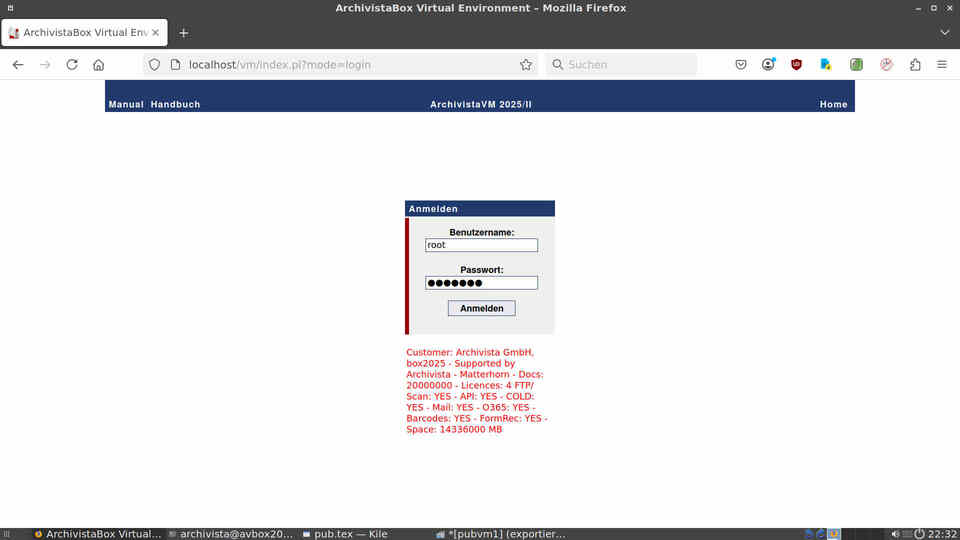Click the forward navigation arrow
This screenshot has width=960, height=540.
[45, 64]
